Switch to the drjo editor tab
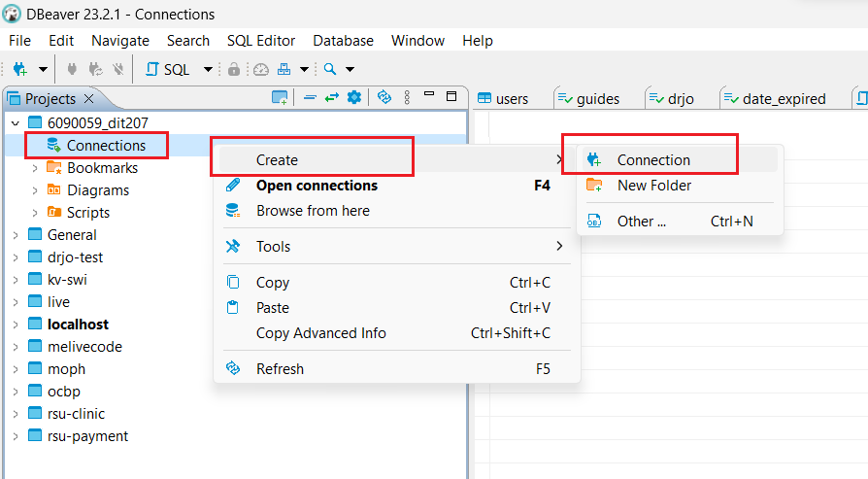 [672, 98]
